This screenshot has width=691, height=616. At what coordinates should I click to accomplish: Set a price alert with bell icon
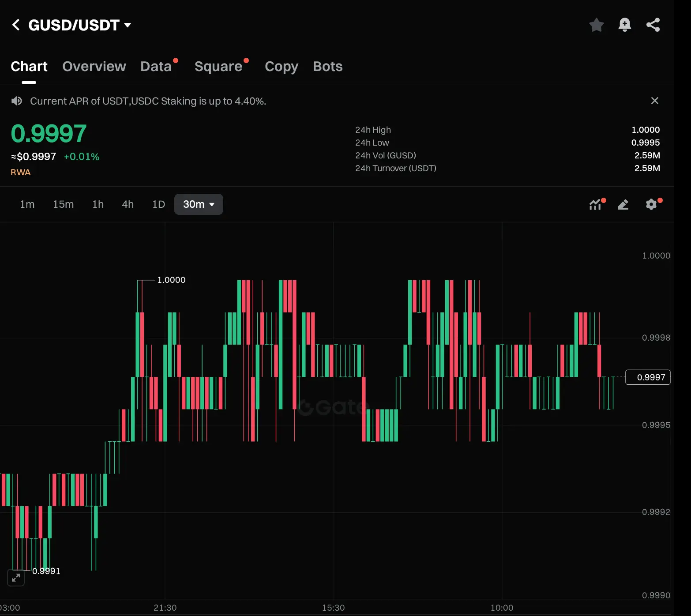[x=624, y=25]
